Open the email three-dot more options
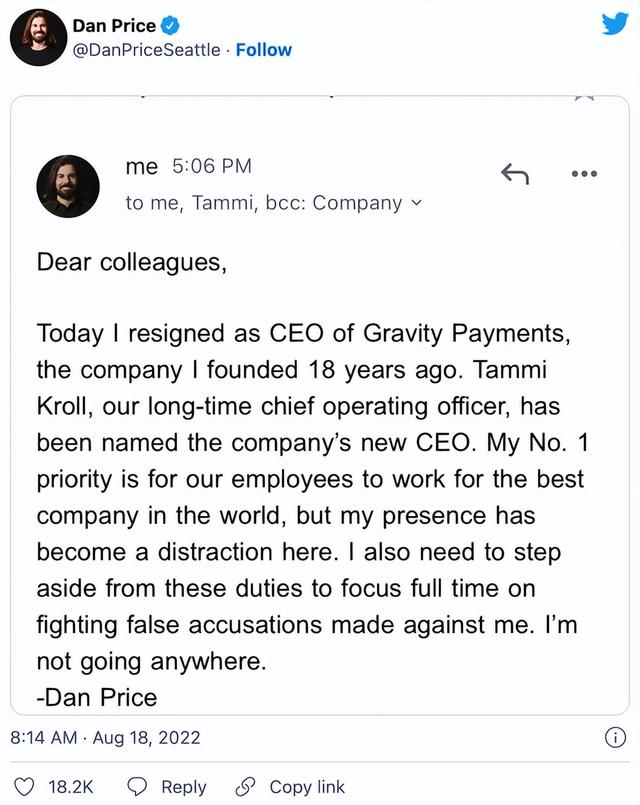Screen dimensions: 640x805 (x=583, y=174)
